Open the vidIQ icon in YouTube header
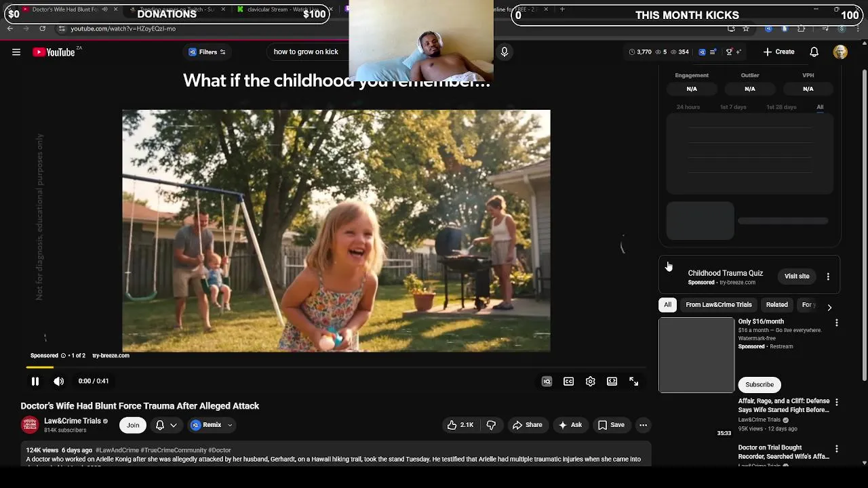The height and width of the screenshot is (488, 868). (x=702, y=52)
